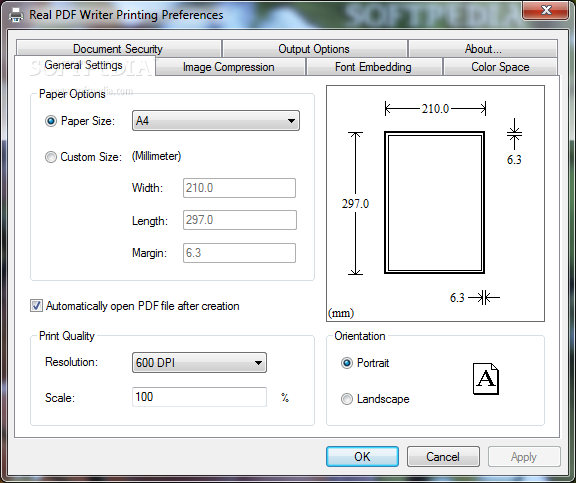Viewport: 576px width, 483px height.
Task: Click the Scale percentage input field
Action: click(199, 397)
